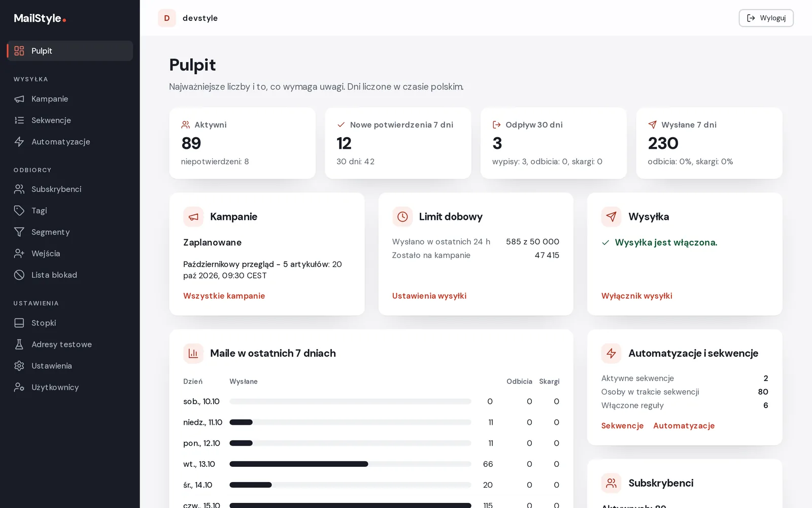The image size is (812, 508).
Task: Open Automatyzacje link in Automatyzacje card
Action: 684,426
